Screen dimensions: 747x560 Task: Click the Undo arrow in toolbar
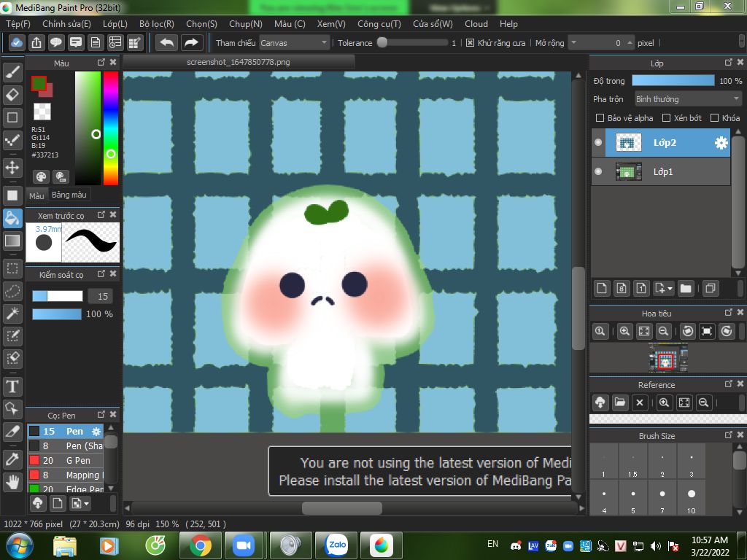tap(167, 42)
